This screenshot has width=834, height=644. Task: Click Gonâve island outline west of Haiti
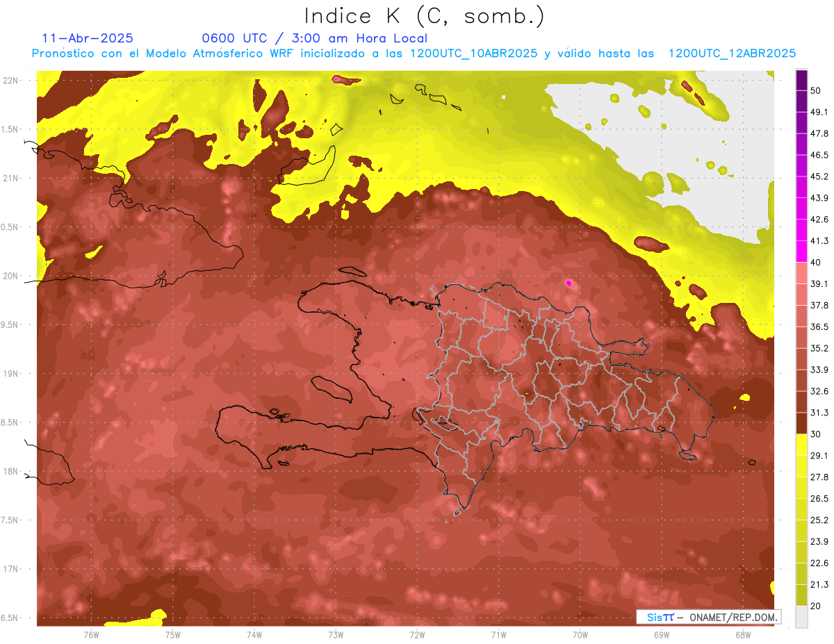[332, 389]
